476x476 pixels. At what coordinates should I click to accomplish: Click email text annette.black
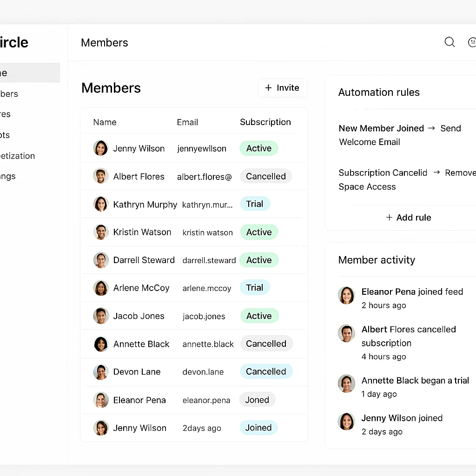click(x=208, y=344)
